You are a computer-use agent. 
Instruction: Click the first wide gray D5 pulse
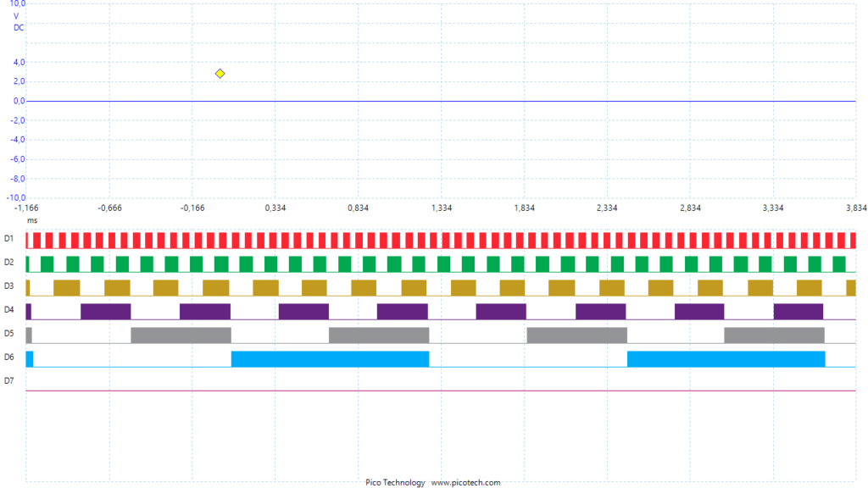tap(181, 335)
